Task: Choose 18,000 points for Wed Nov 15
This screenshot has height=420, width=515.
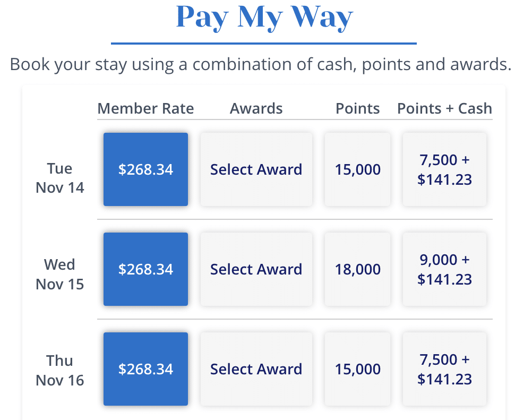Action: (x=357, y=269)
